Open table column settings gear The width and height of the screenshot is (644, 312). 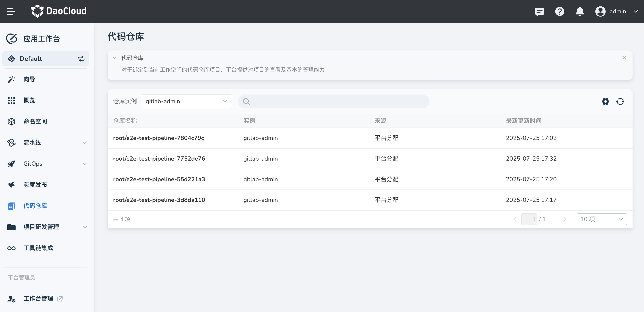[605, 101]
